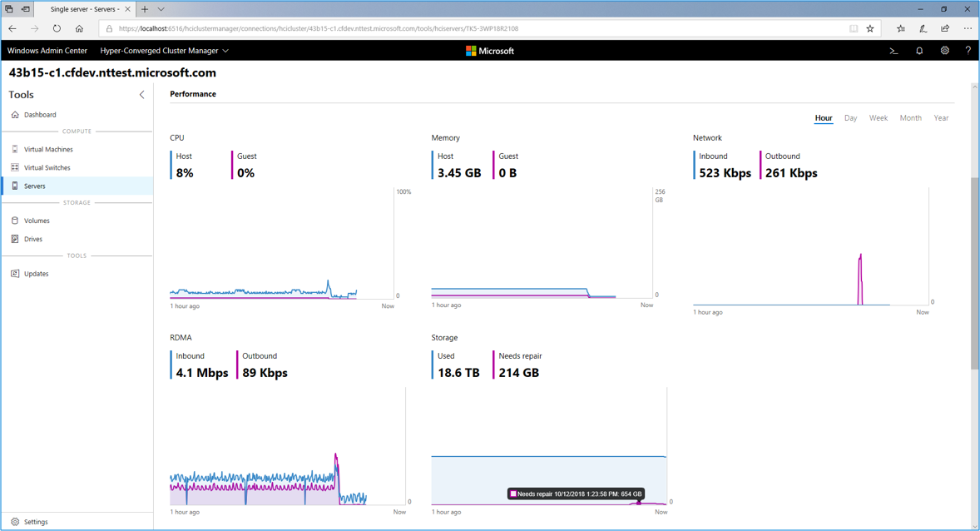Viewport: 980px width, 531px height.
Task: Switch chart range to Day
Action: (x=850, y=118)
